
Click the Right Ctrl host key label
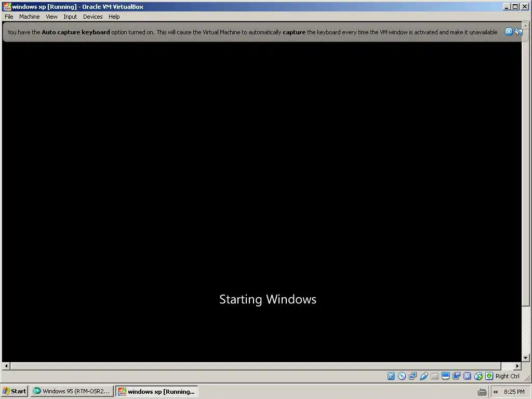tap(507, 376)
